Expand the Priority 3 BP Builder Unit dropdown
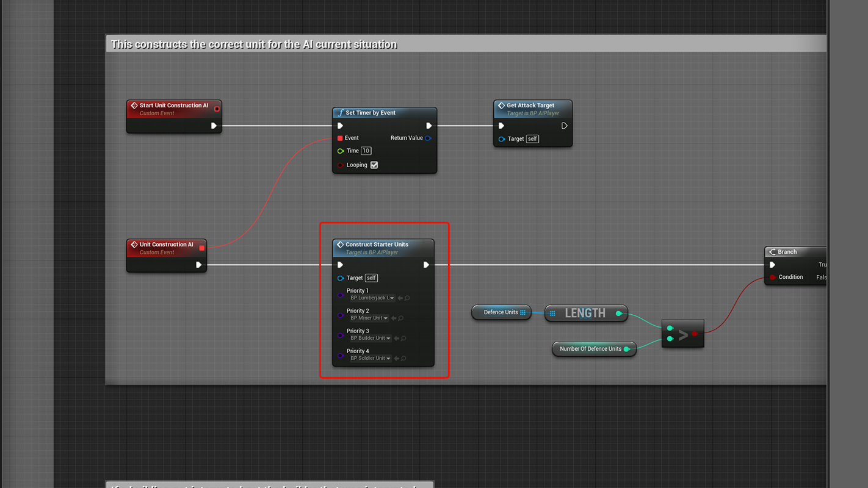This screenshot has width=868, height=488. point(370,339)
